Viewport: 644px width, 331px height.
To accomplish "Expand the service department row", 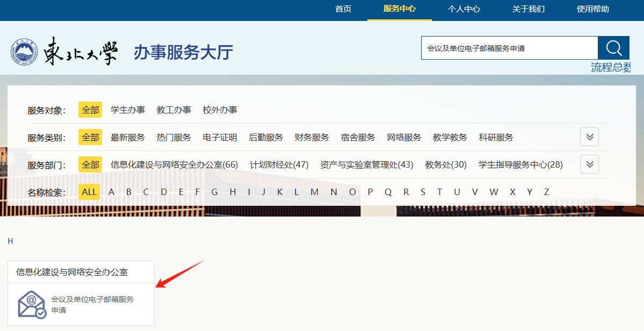I will tap(589, 164).
